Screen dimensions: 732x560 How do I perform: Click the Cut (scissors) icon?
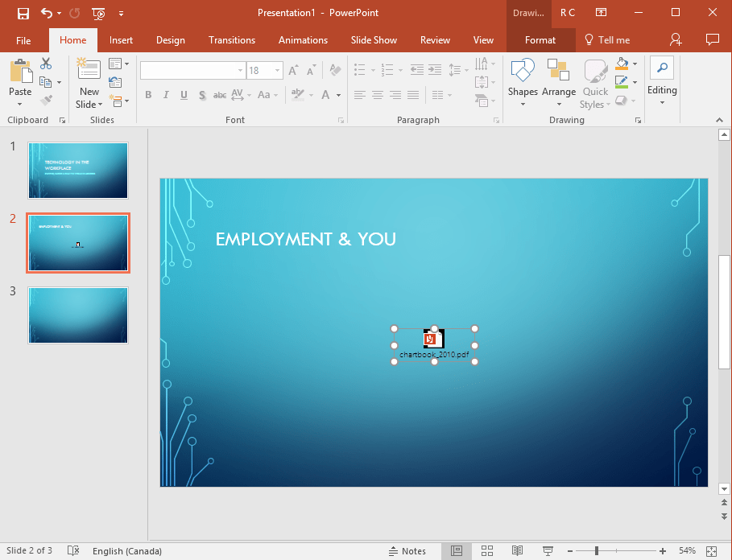(46, 63)
